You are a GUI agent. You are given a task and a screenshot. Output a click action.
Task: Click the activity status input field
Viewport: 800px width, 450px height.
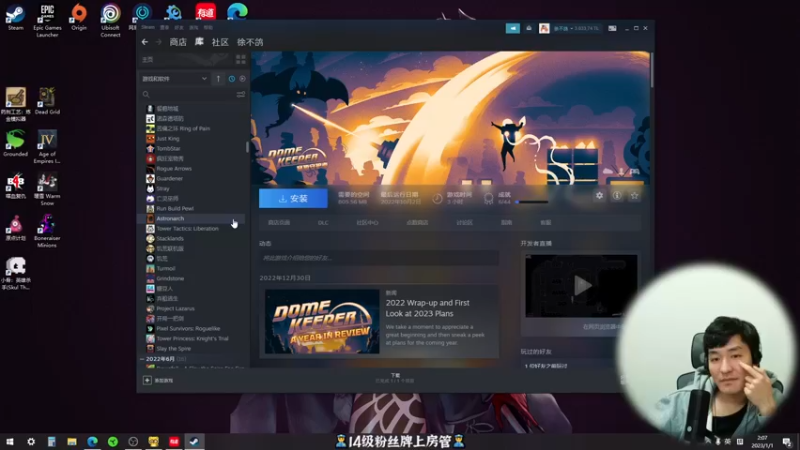coord(379,258)
